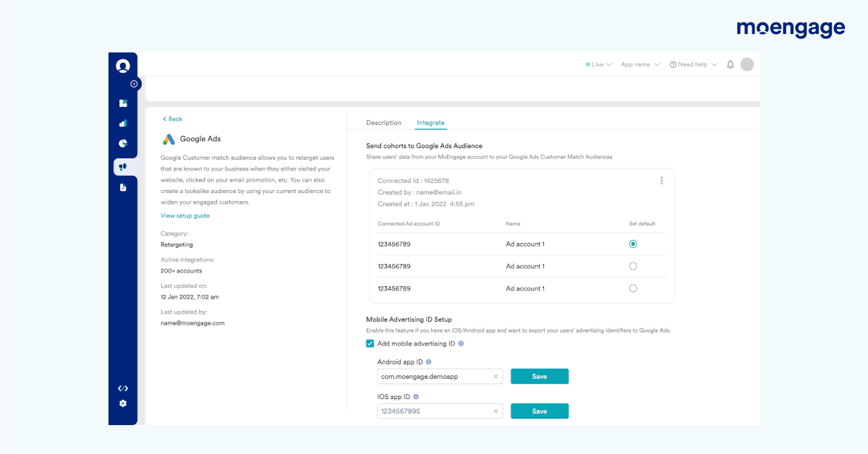Stay on the Integrate tab
The width and height of the screenshot is (868, 454).
click(x=430, y=122)
